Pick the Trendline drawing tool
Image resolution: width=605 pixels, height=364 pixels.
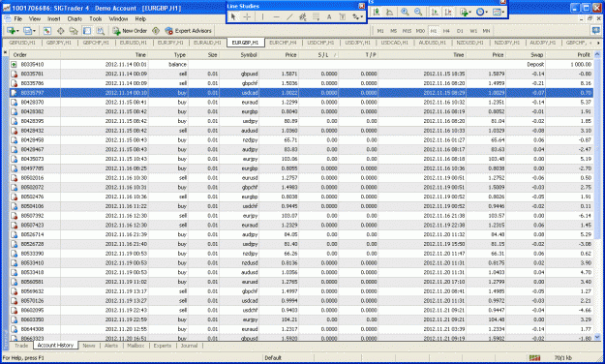tap(289, 16)
